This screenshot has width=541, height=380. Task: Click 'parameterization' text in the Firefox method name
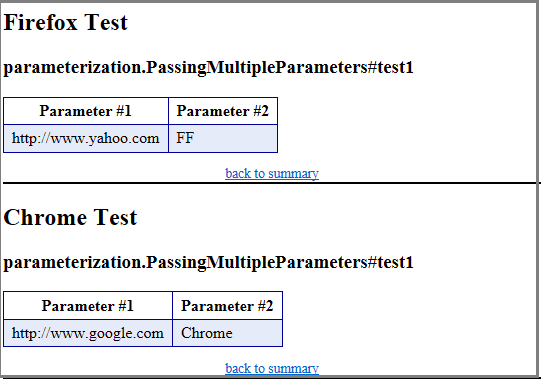click(72, 68)
